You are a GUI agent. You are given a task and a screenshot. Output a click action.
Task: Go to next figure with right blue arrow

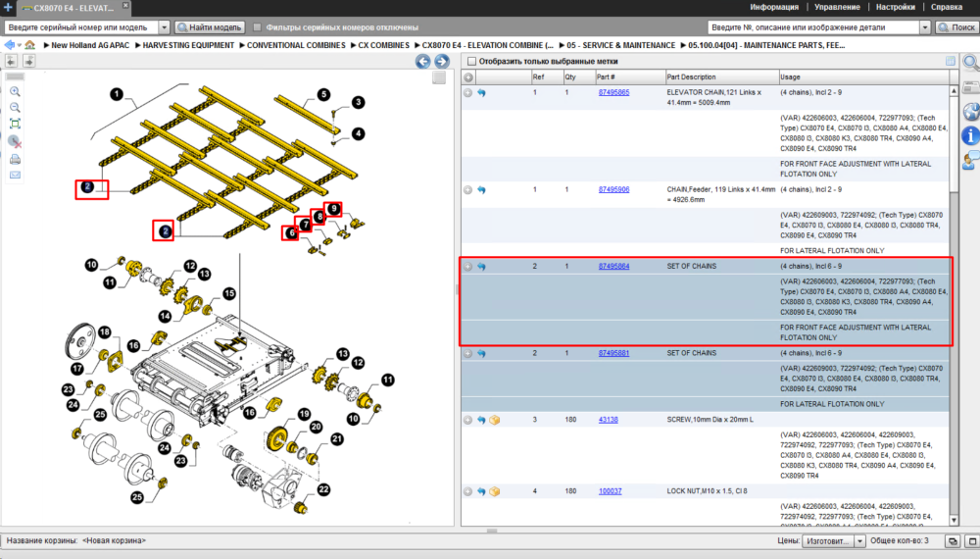pos(442,61)
